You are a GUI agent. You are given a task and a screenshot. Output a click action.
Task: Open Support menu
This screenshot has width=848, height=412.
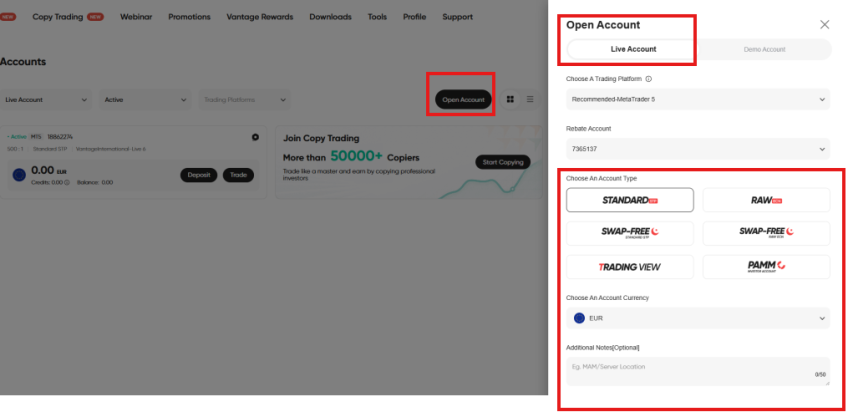coord(458,17)
